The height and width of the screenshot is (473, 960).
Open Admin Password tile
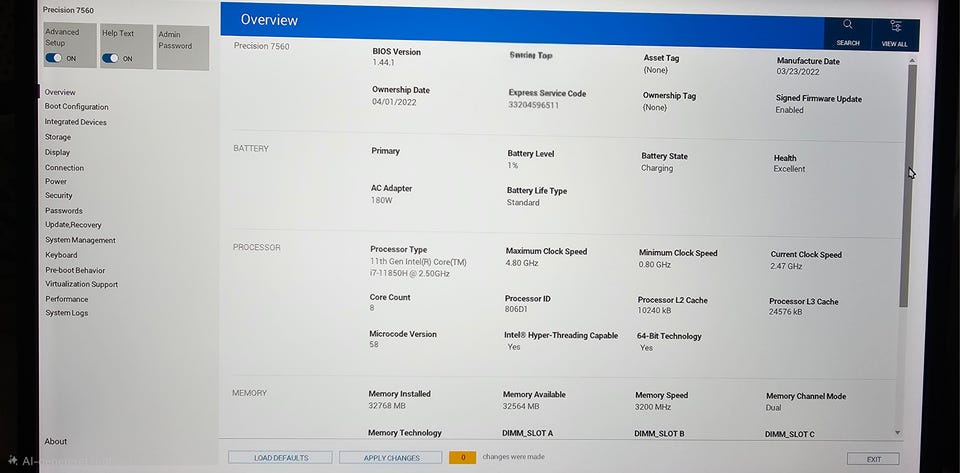[182, 48]
